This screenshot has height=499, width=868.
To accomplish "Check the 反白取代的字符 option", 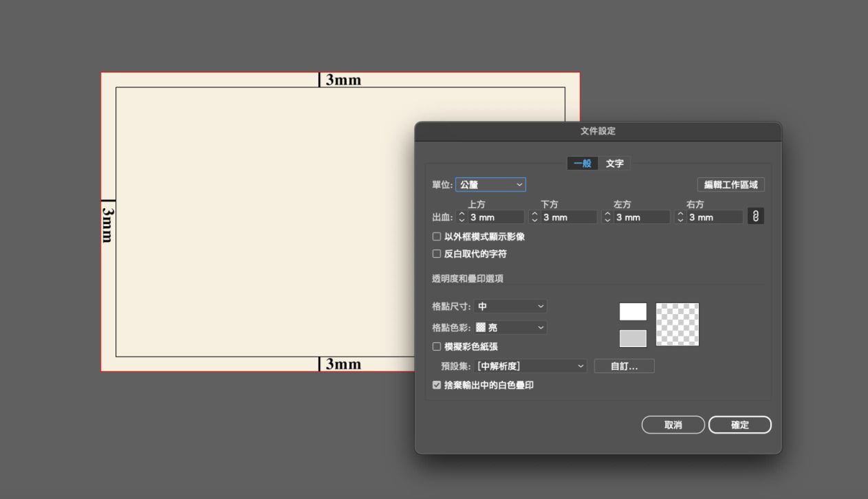I will point(437,254).
